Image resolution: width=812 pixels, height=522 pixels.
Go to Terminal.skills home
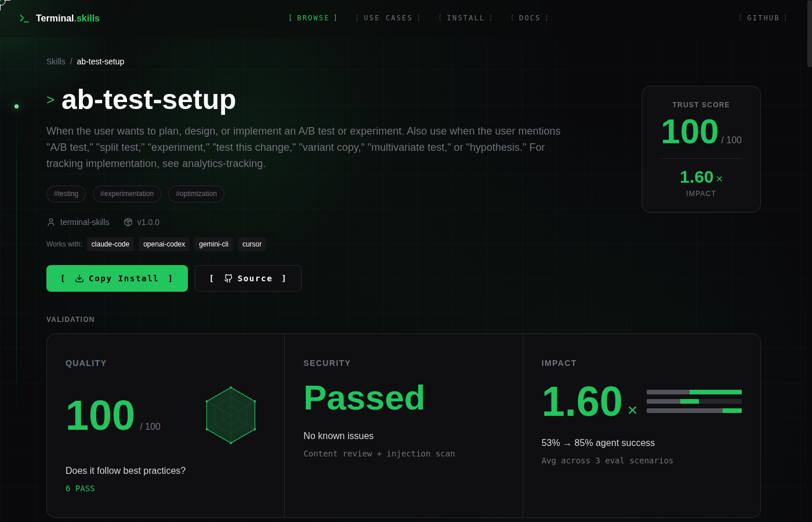[59, 19]
